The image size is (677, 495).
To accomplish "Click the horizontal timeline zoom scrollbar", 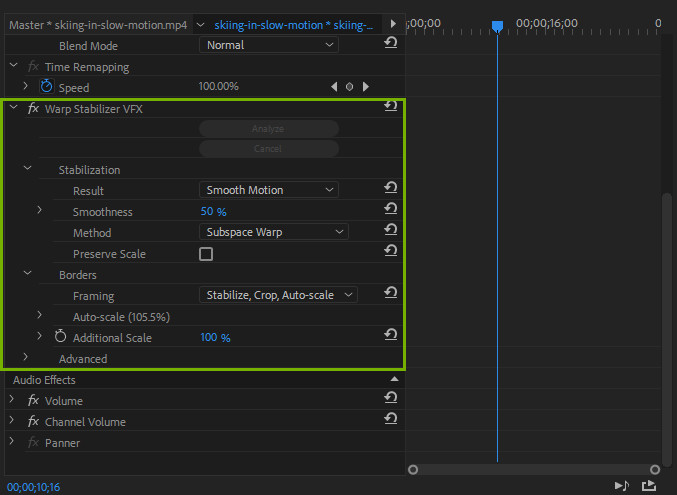I will point(534,470).
